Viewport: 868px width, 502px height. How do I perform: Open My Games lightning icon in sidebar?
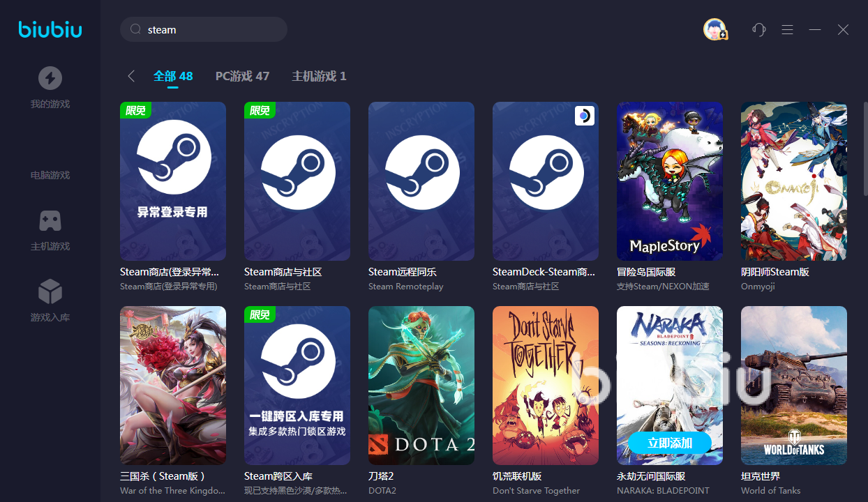tap(50, 78)
